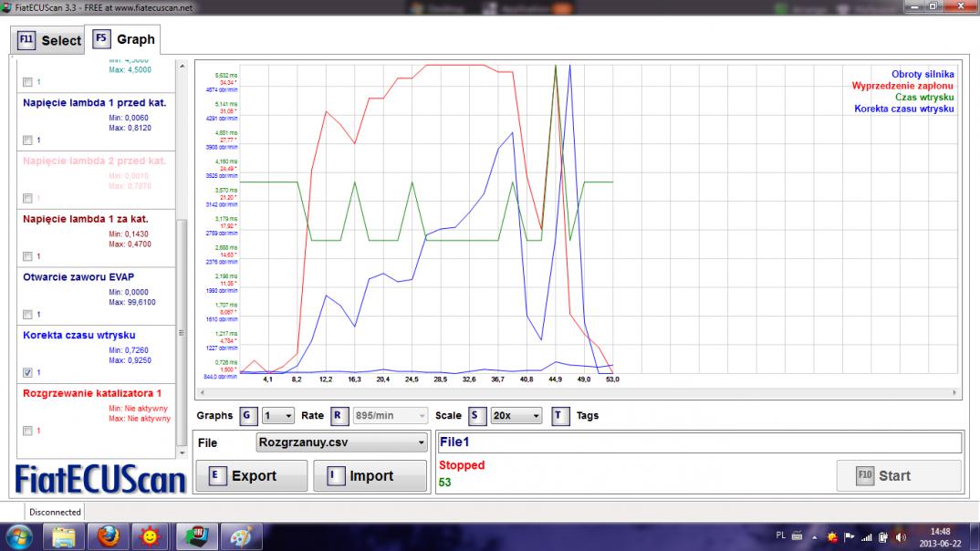Open Windows Explorer from the taskbar

coord(63,537)
